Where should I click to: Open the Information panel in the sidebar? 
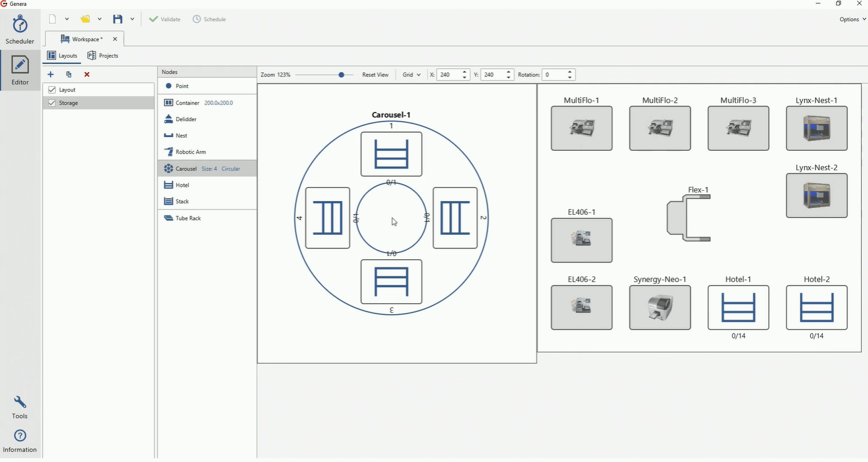click(19, 440)
